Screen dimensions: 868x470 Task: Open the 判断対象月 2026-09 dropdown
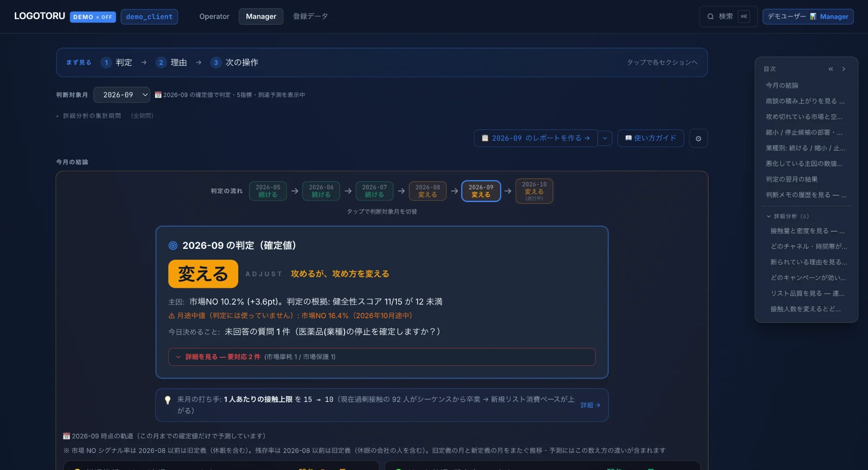pos(122,95)
